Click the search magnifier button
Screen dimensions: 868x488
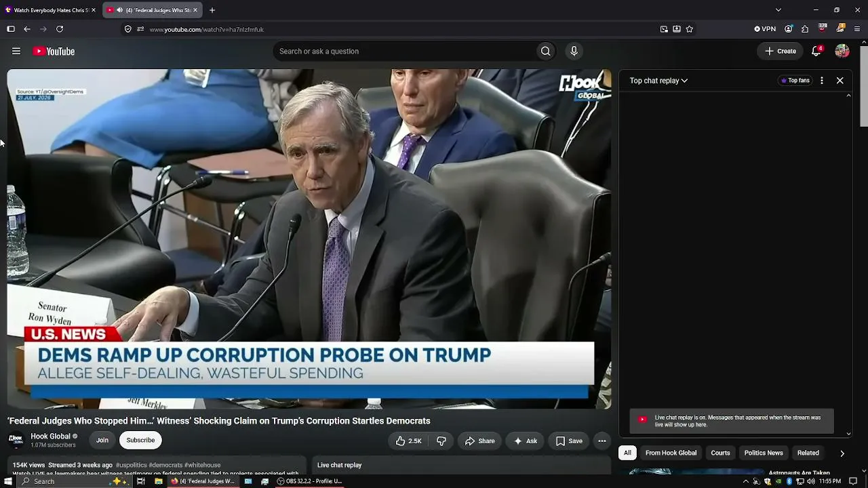545,52
